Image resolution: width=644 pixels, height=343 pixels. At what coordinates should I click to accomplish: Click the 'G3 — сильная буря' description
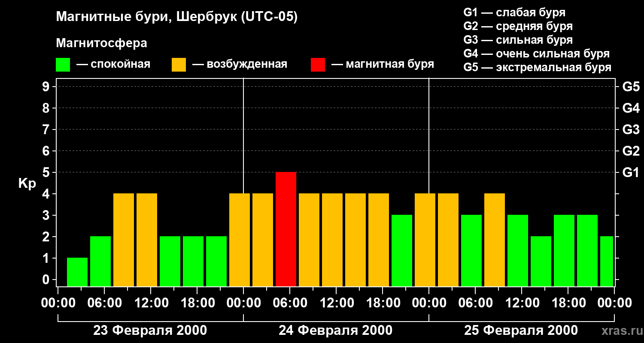[518, 40]
